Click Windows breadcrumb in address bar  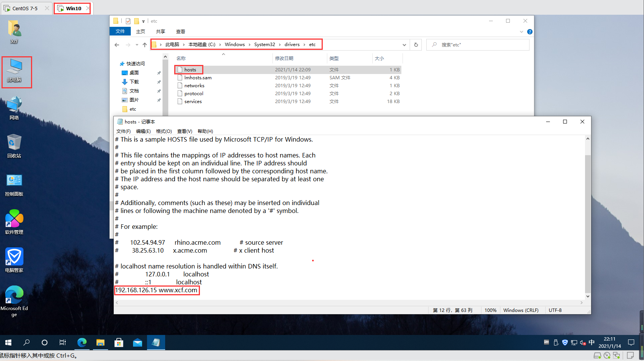click(235, 45)
